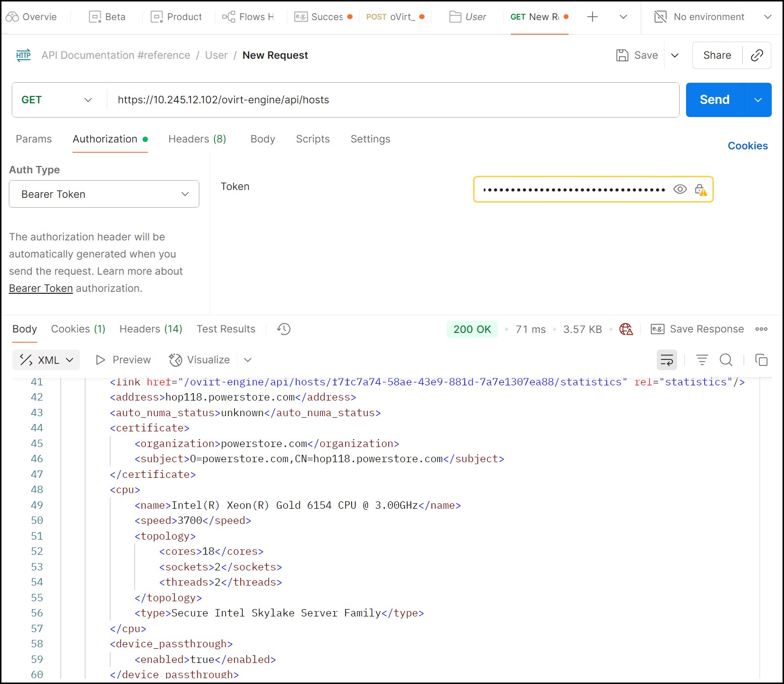Change response format from XML dropdown
784x684 pixels.
(x=46, y=360)
